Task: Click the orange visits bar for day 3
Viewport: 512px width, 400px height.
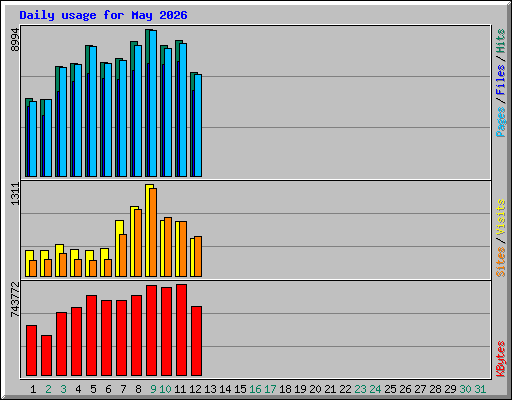Action: click(x=63, y=265)
